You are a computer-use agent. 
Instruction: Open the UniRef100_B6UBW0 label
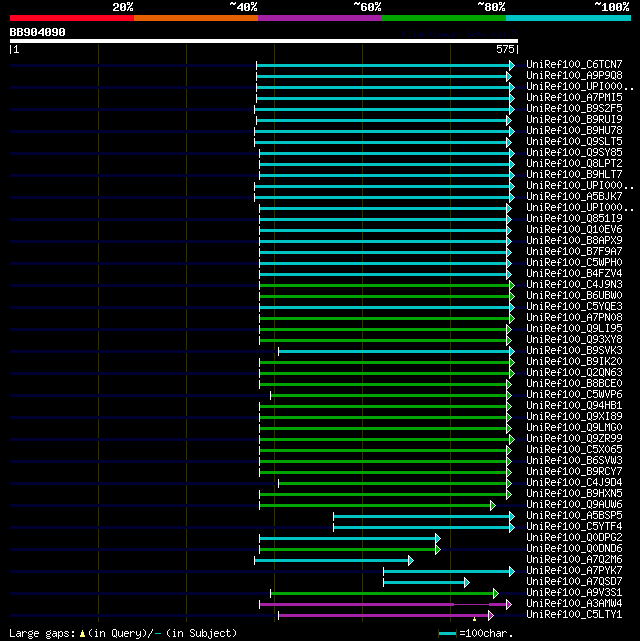(x=574, y=296)
